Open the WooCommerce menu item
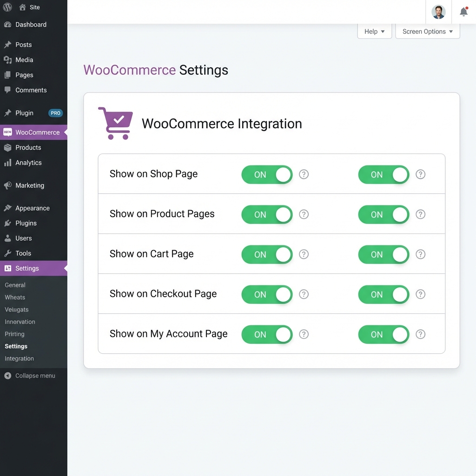 point(33,132)
